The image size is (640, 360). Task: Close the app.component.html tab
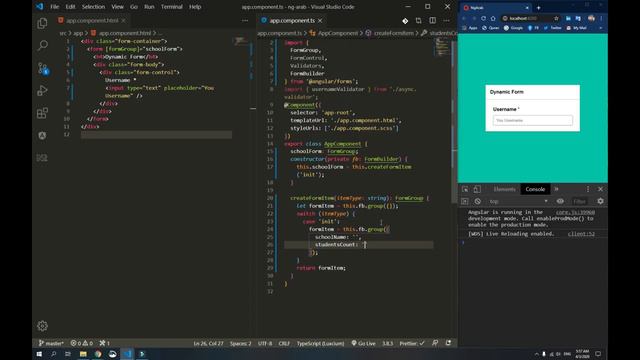click(124, 20)
